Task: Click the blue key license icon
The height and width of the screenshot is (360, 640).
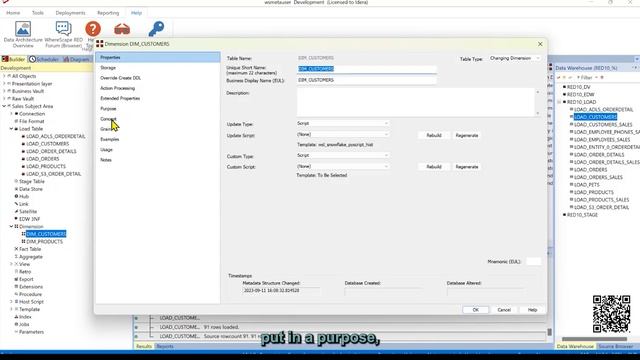Action: point(156,29)
